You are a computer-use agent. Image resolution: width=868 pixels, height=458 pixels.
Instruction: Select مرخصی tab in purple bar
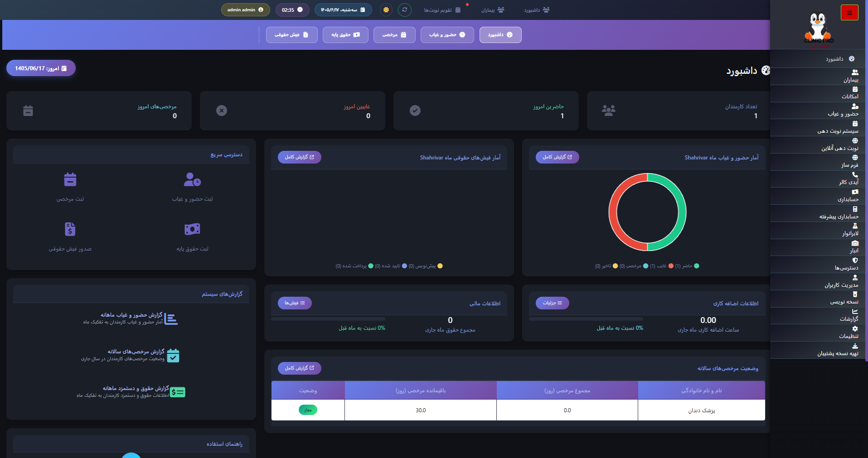394,35
